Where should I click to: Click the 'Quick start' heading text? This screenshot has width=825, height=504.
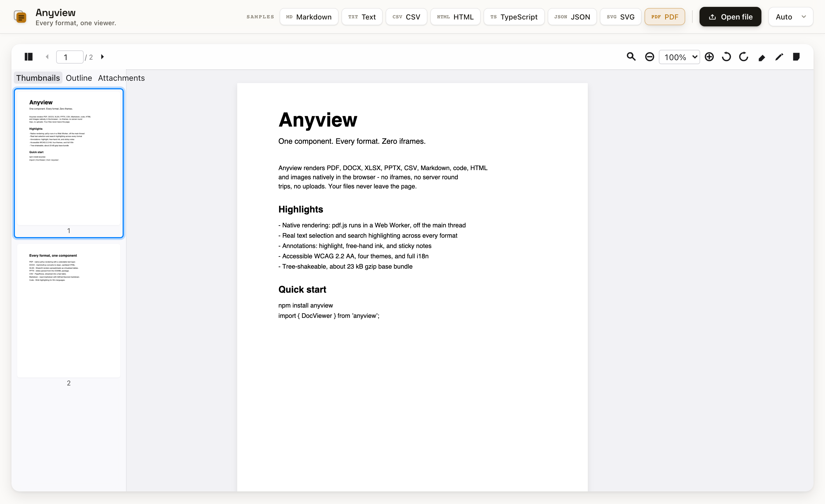[302, 290]
